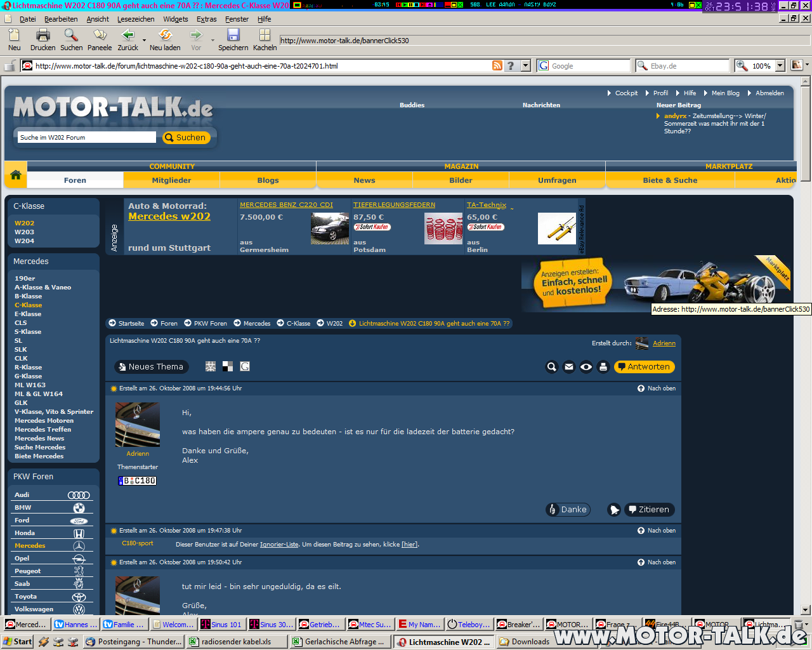
Task: Click the Google bookmark icon in thread bar
Action: click(245, 366)
